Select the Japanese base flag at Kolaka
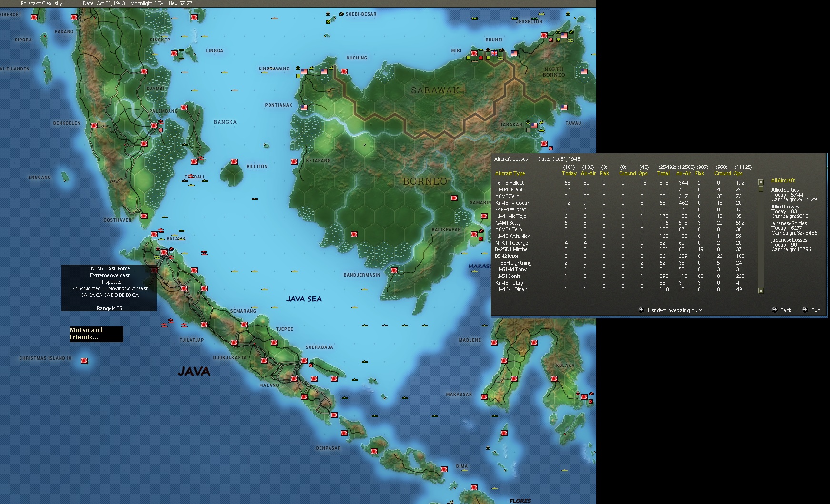 coord(554,379)
